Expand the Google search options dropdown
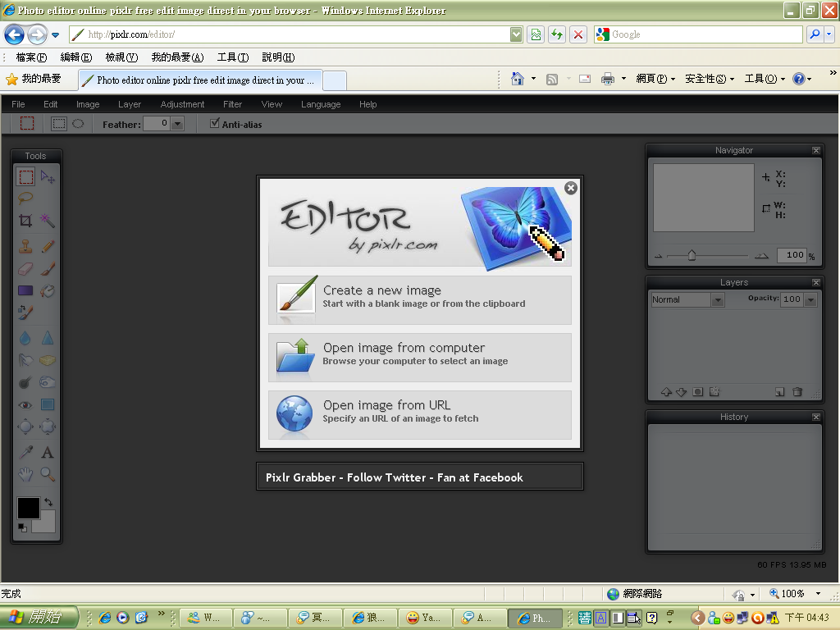 pyautogui.click(x=829, y=34)
